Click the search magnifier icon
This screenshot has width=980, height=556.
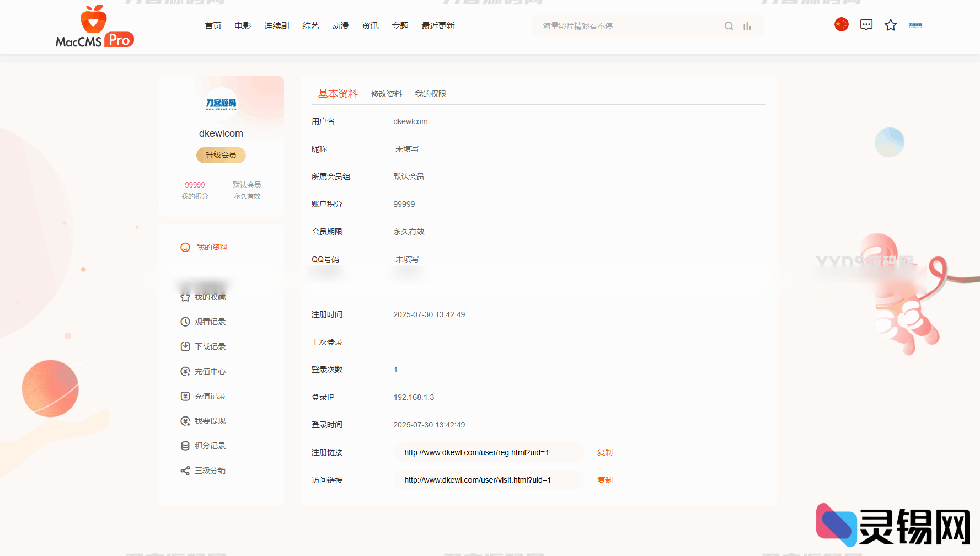[729, 25]
